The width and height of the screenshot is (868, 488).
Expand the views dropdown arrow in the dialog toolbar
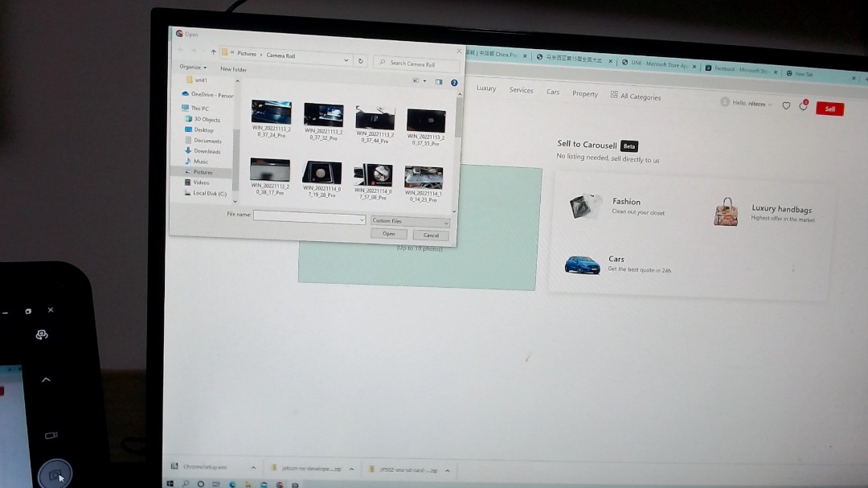(x=424, y=80)
